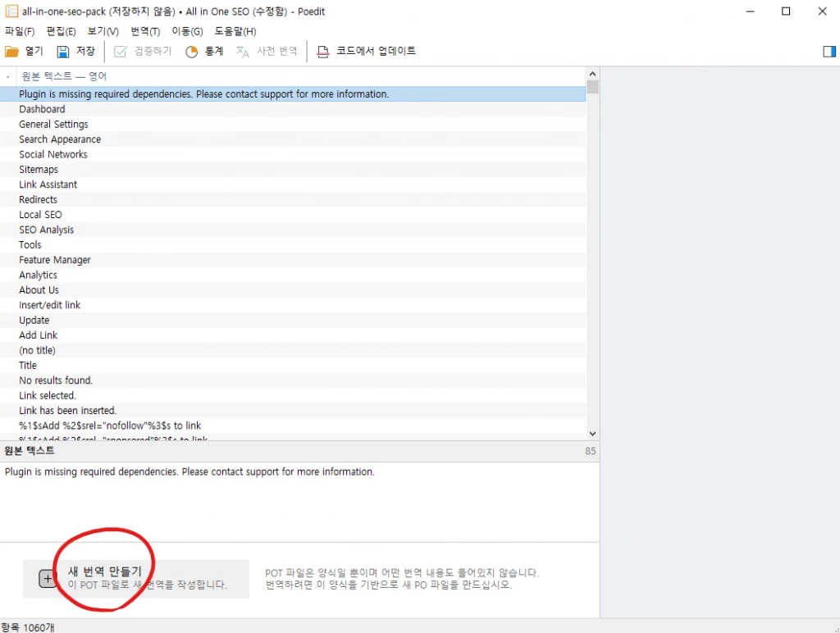This screenshot has width=840, height=633.
Task: Select the 'Add Link' row
Action: 293,335
